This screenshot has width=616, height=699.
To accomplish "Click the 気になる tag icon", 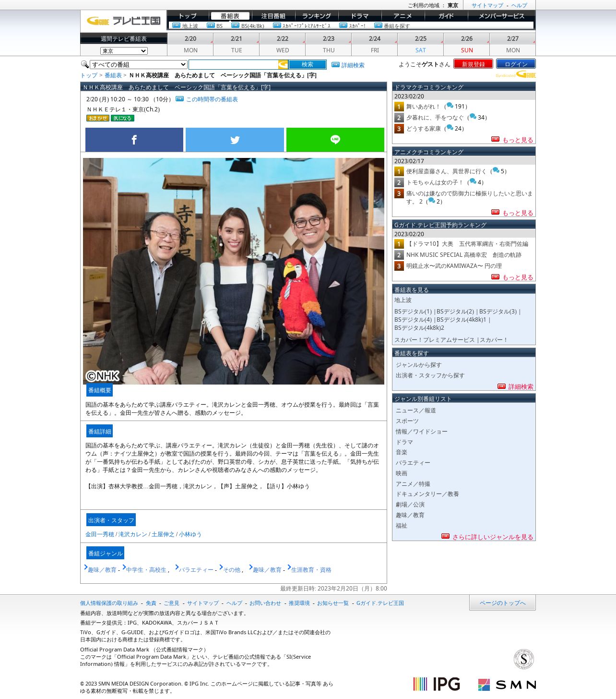I will 122,118.
